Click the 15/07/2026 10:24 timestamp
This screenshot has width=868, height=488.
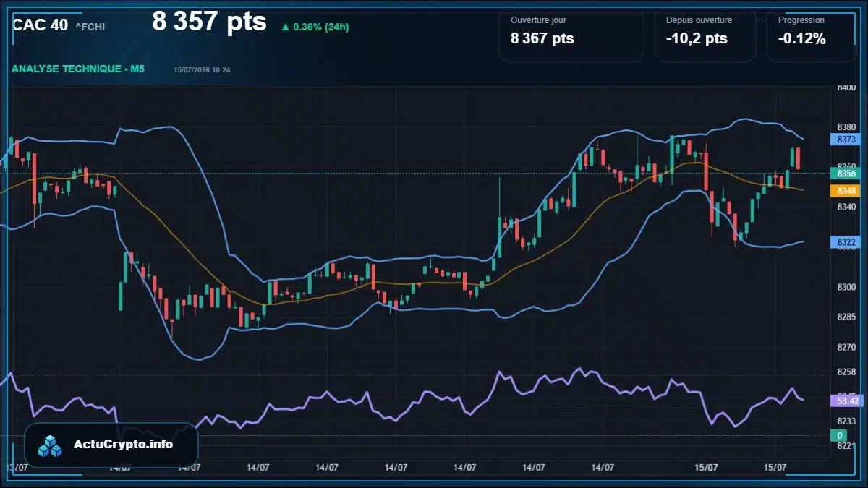203,70
